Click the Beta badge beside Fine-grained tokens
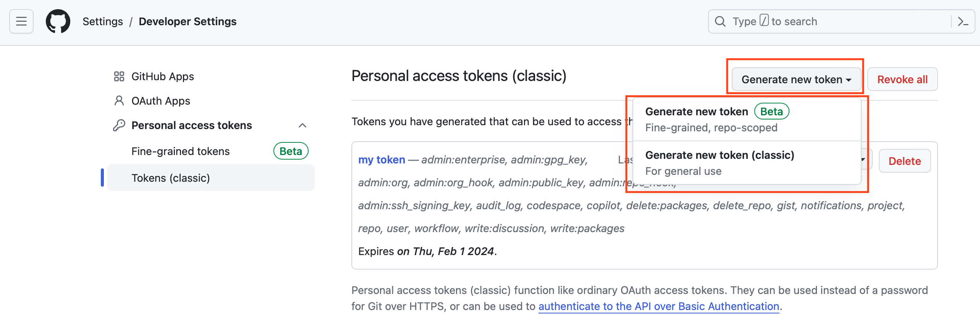Viewport: 980px width, 323px height. [291, 151]
